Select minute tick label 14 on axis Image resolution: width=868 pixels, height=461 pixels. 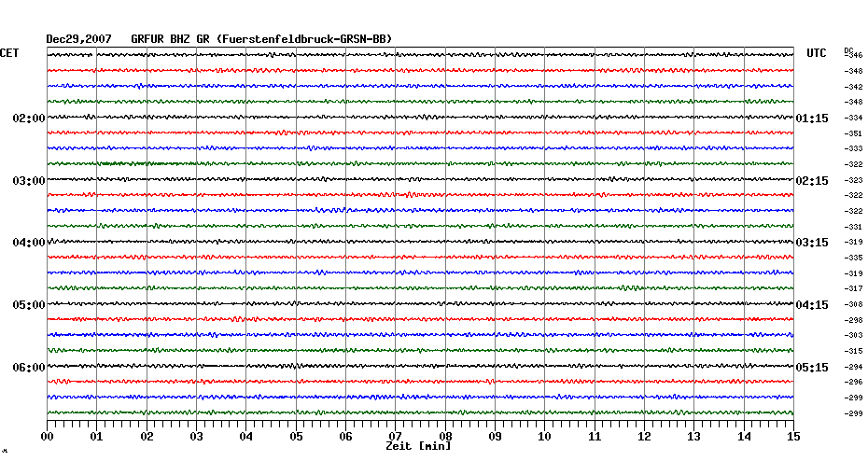click(744, 437)
